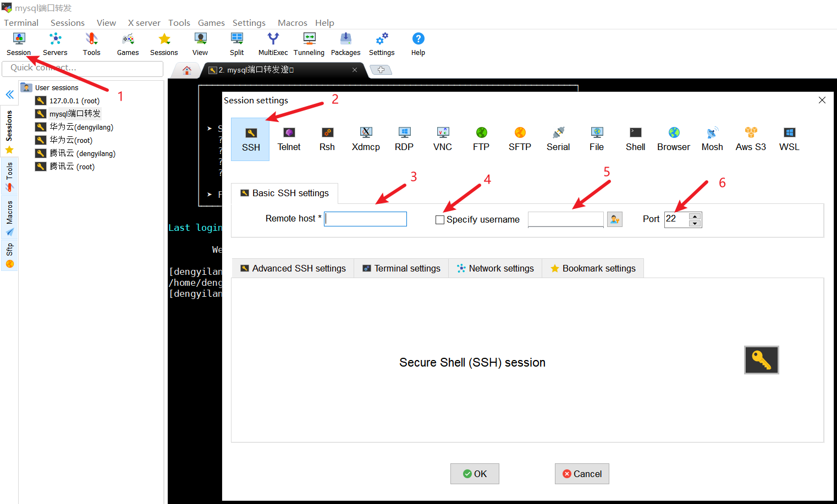Switch to Advanced SSH settings tab

293,268
